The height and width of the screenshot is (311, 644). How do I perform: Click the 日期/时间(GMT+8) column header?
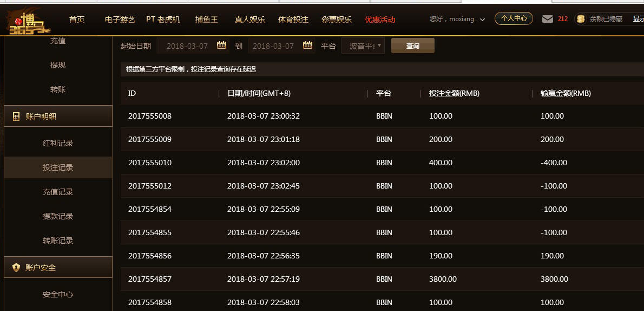259,93
